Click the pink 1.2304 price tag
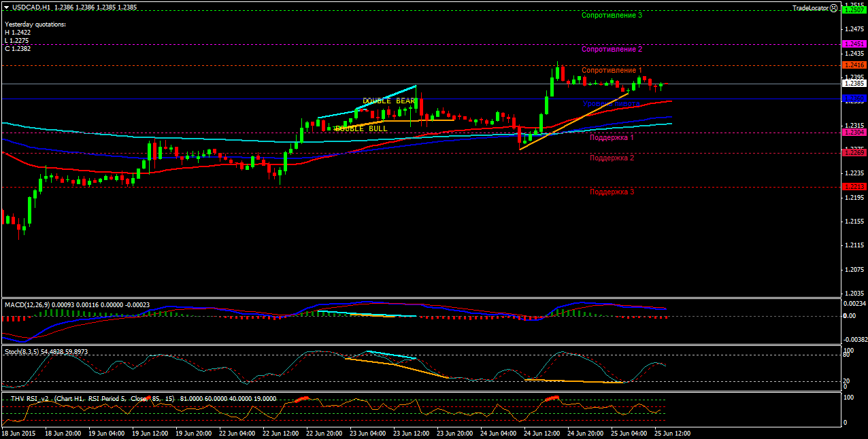This screenshot has width=868, height=439. coord(854,133)
